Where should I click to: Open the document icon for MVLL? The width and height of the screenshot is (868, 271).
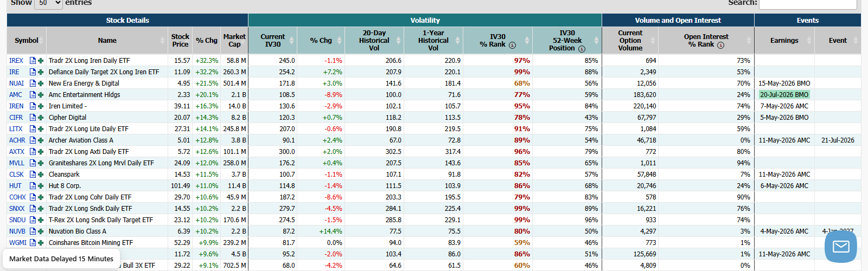[x=33, y=163]
